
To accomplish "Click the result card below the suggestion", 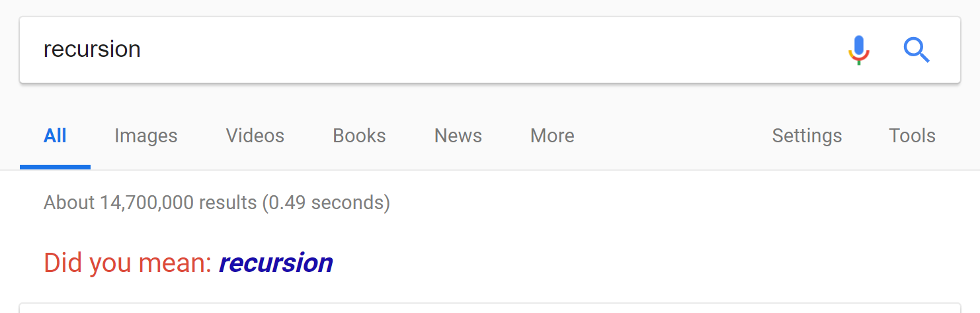I will tap(489, 308).
